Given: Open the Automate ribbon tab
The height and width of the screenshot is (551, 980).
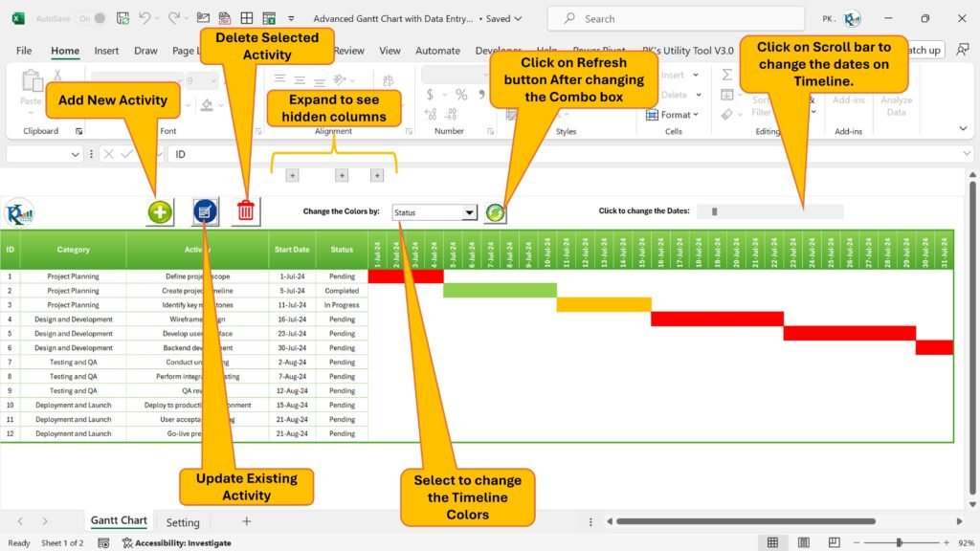Looking at the screenshot, I should point(437,50).
